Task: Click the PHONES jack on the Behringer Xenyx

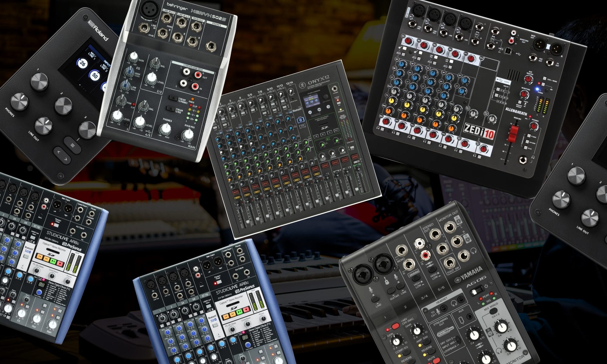Action: [x=211, y=47]
